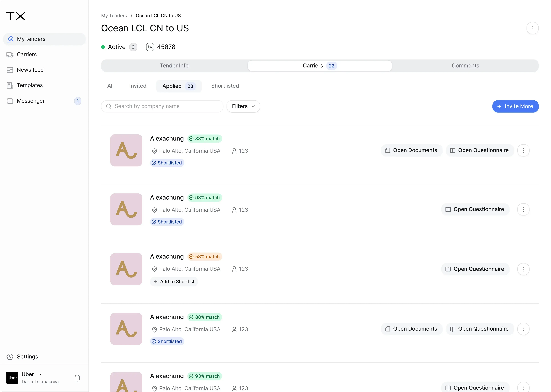The width and height of the screenshot is (551, 392).
Task: Switch to the Comments tab
Action: click(x=465, y=66)
